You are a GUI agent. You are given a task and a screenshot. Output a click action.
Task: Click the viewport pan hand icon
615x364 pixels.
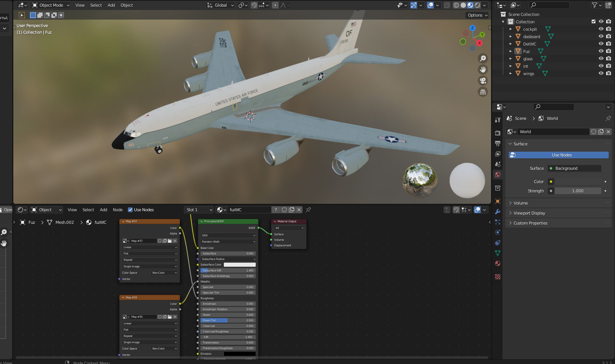pyautogui.click(x=483, y=70)
